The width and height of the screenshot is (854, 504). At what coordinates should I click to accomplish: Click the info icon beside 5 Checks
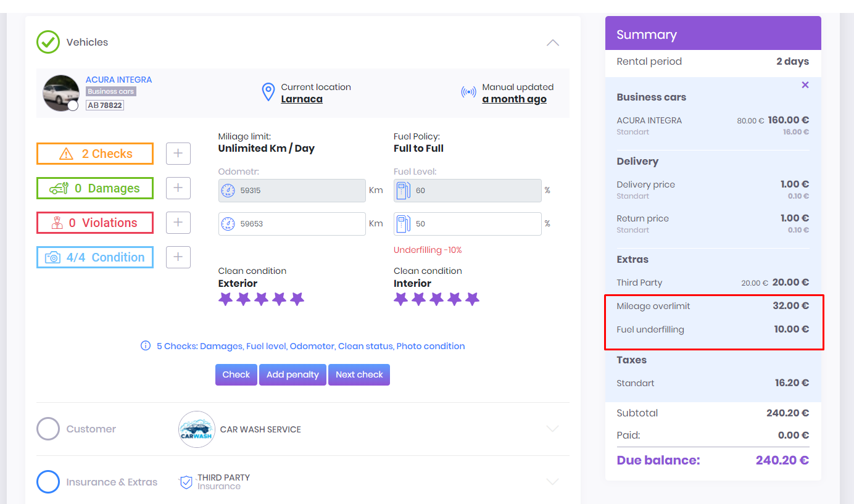pyautogui.click(x=146, y=345)
